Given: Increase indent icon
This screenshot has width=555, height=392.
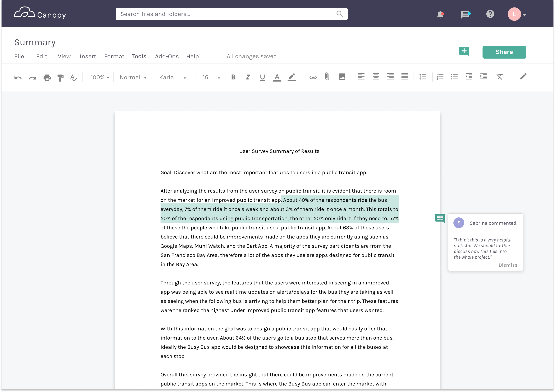Looking at the screenshot, I should pos(483,76).
